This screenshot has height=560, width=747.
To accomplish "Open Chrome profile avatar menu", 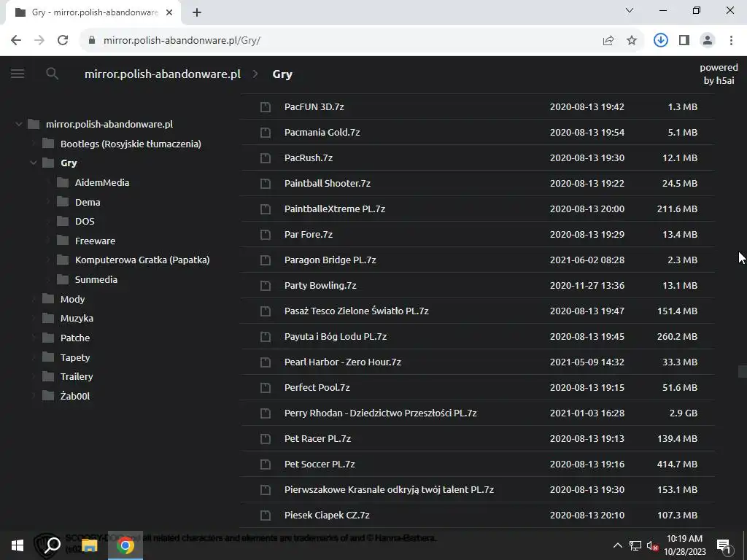I will click(x=708, y=41).
